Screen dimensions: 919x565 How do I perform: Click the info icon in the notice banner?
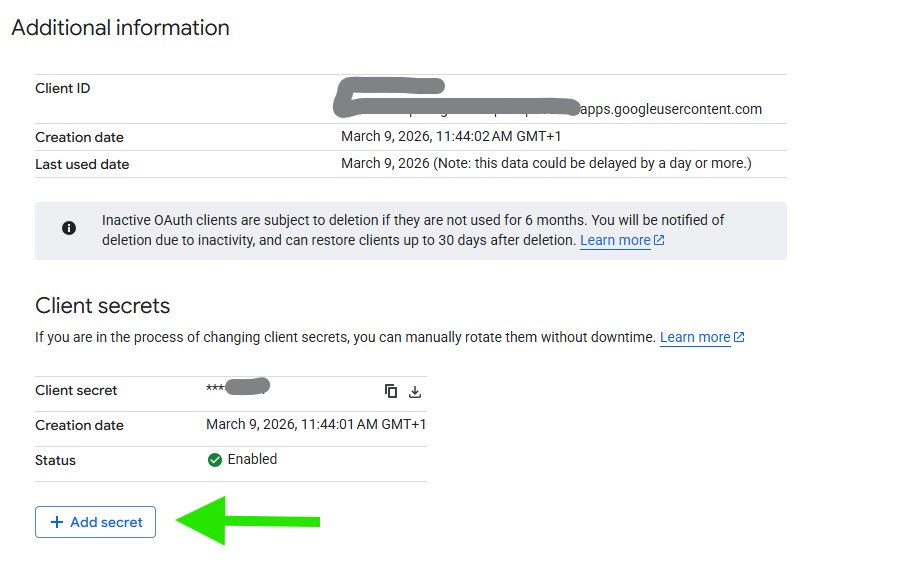tap(69, 228)
